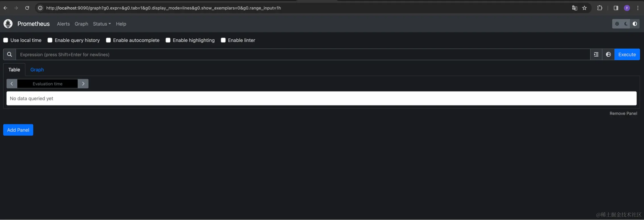Click the format expression icon

(596, 54)
